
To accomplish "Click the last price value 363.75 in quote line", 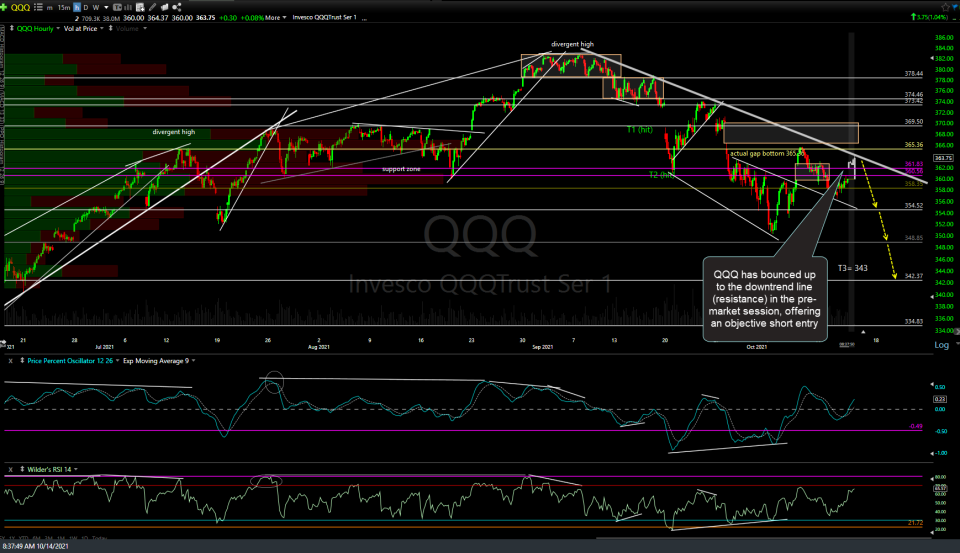I will [206, 18].
